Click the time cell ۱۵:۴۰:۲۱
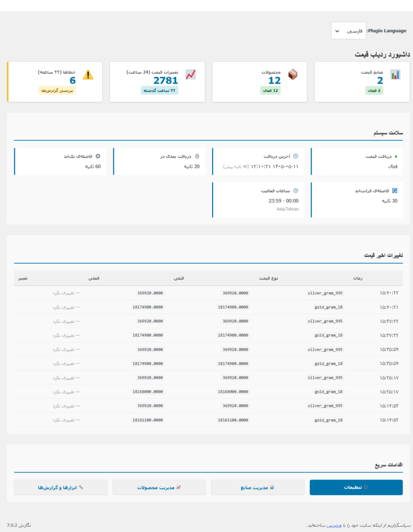 click(389, 307)
